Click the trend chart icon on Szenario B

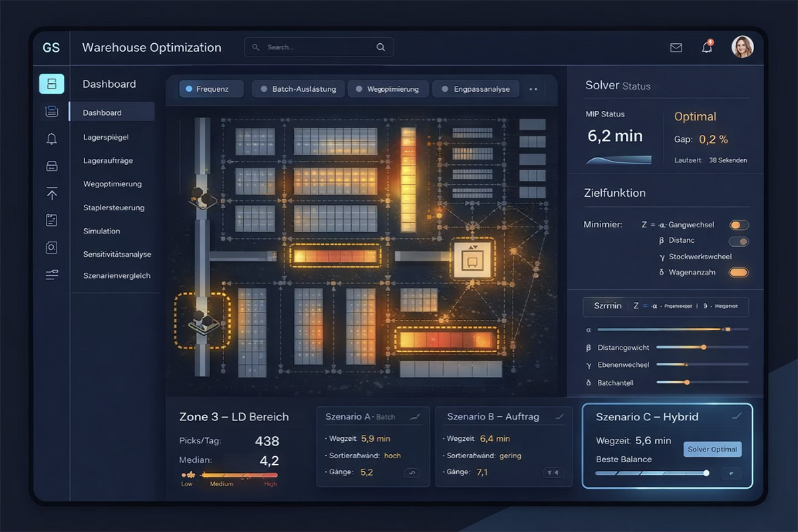[x=559, y=417]
